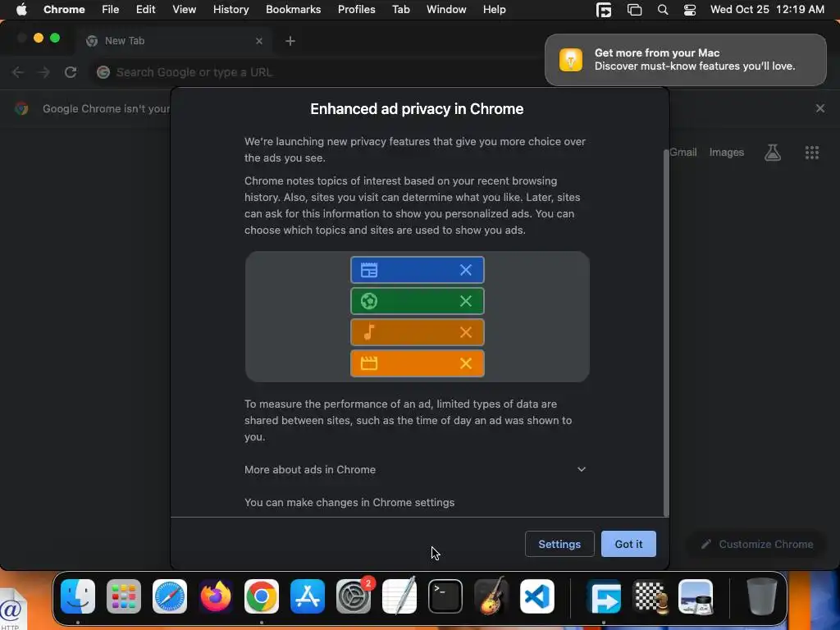
Task: Open Preview from the Dock
Action: coord(696,596)
